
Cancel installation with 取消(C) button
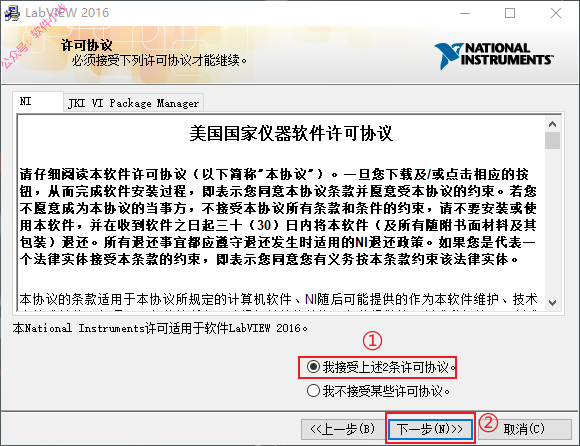[525, 429]
